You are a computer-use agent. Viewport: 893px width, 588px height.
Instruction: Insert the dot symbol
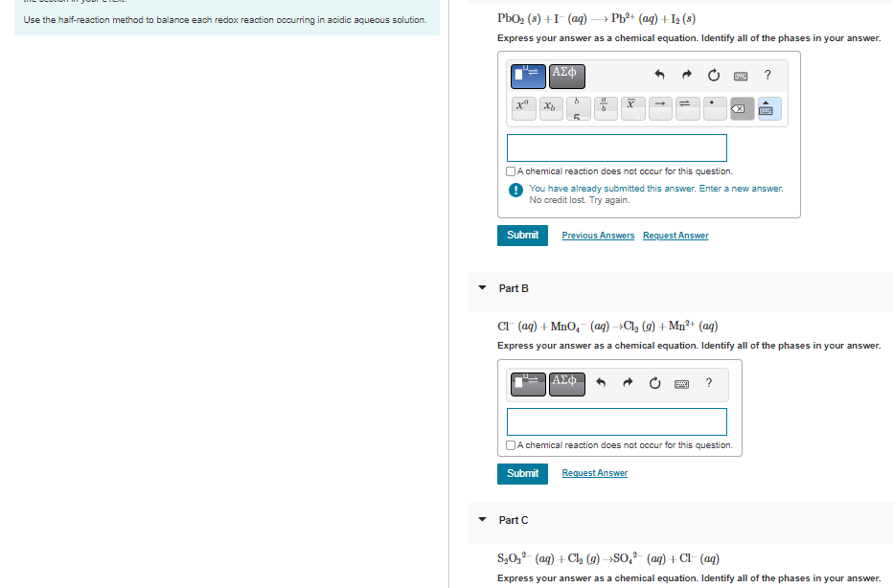pyautogui.click(x=715, y=108)
